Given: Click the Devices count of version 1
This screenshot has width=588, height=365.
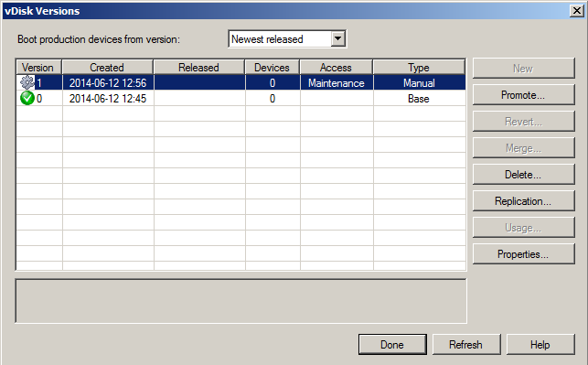Looking at the screenshot, I should pos(273,83).
